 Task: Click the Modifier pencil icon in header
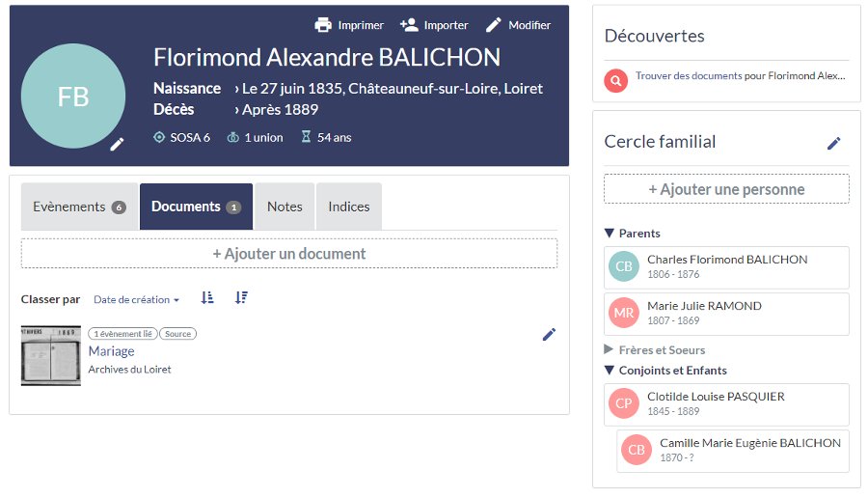tap(494, 25)
